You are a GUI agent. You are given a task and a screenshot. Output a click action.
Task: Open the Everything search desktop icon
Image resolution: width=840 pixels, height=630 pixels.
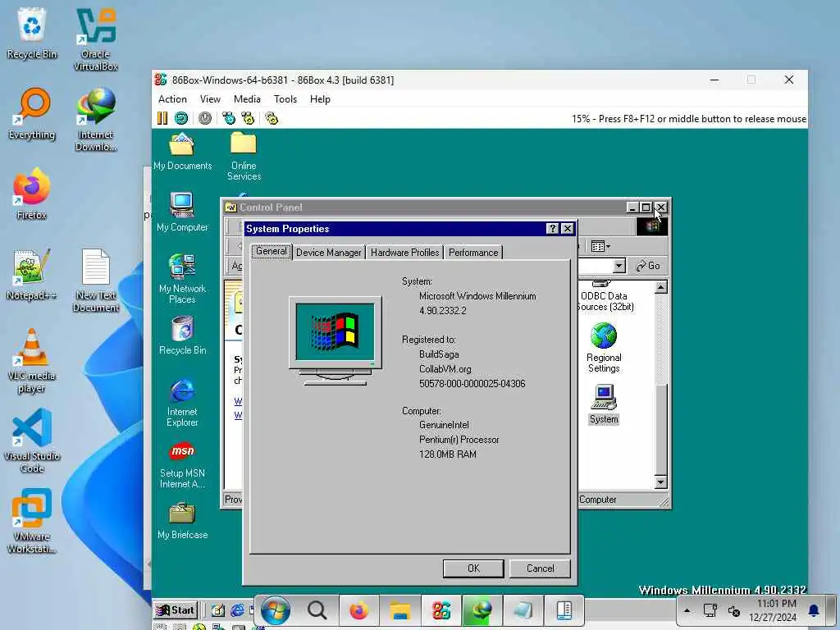pyautogui.click(x=32, y=114)
